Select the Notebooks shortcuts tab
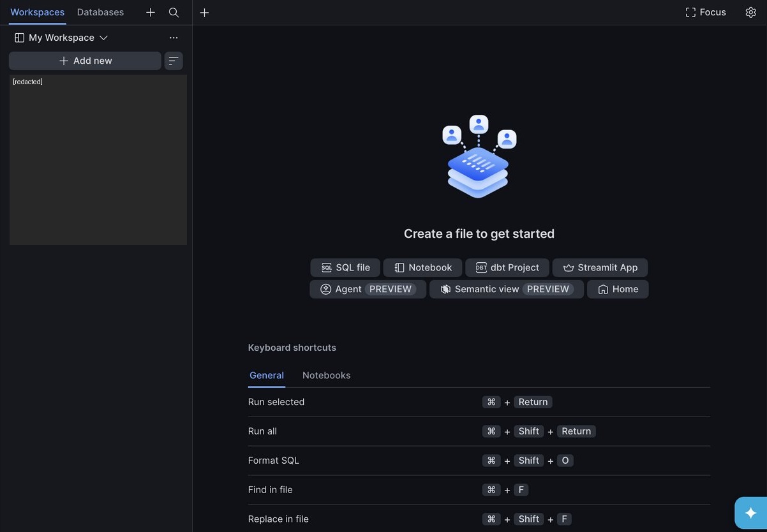The width and height of the screenshot is (767, 532). [x=327, y=375]
